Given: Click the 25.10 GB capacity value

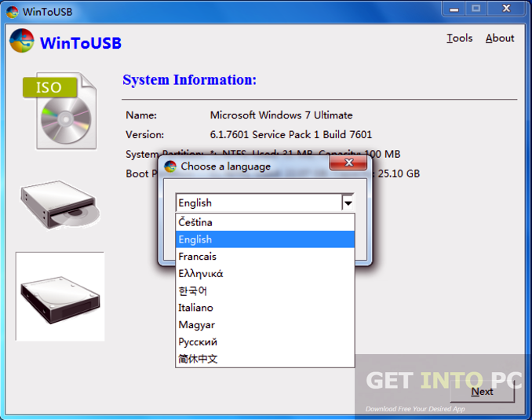Looking at the screenshot, I should click(x=399, y=173).
